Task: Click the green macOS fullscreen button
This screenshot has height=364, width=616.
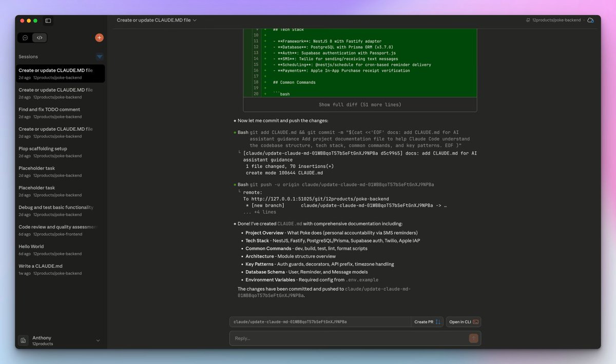Action: pyautogui.click(x=35, y=21)
